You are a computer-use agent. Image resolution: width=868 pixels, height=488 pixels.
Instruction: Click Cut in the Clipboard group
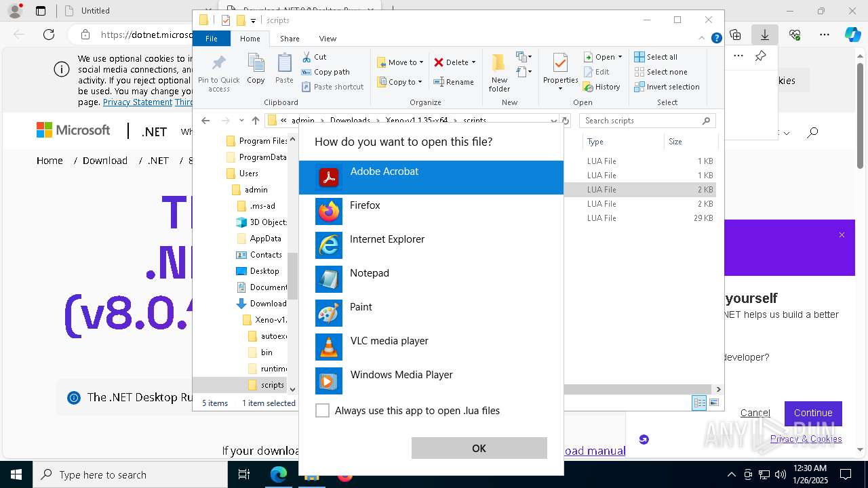coord(314,57)
